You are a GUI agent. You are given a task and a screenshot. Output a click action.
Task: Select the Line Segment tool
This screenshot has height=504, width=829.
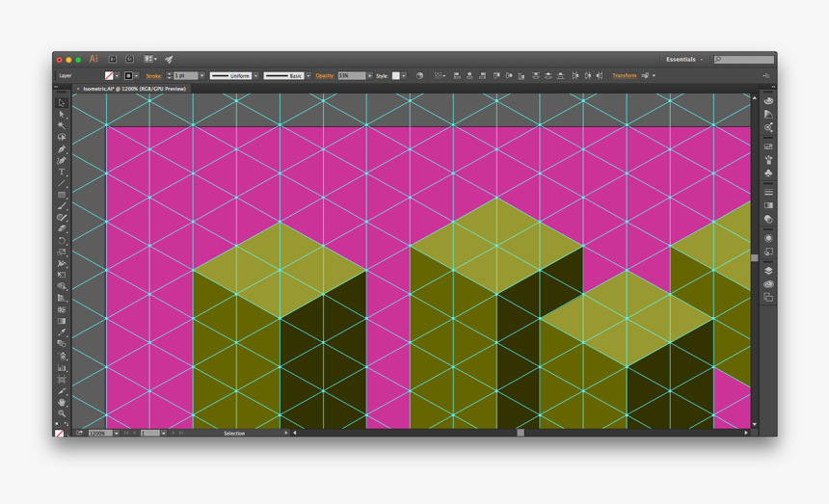(x=62, y=183)
